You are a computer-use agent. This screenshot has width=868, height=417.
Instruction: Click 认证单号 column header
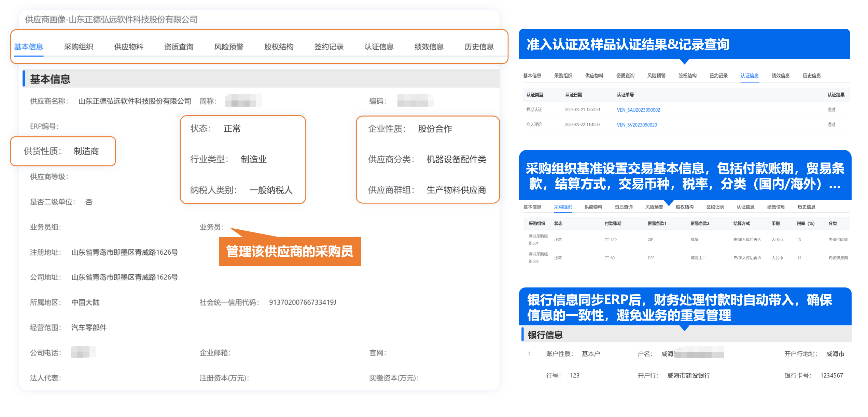(x=625, y=95)
